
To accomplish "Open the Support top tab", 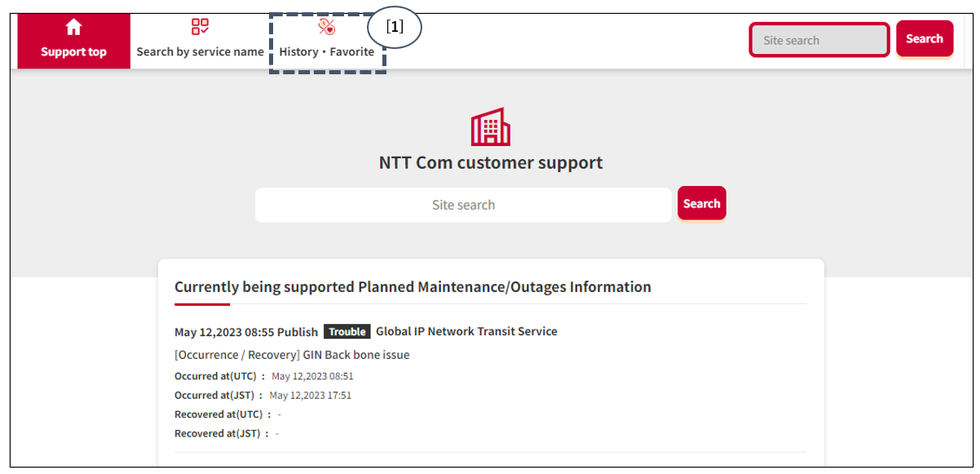I will tap(73, 41).
